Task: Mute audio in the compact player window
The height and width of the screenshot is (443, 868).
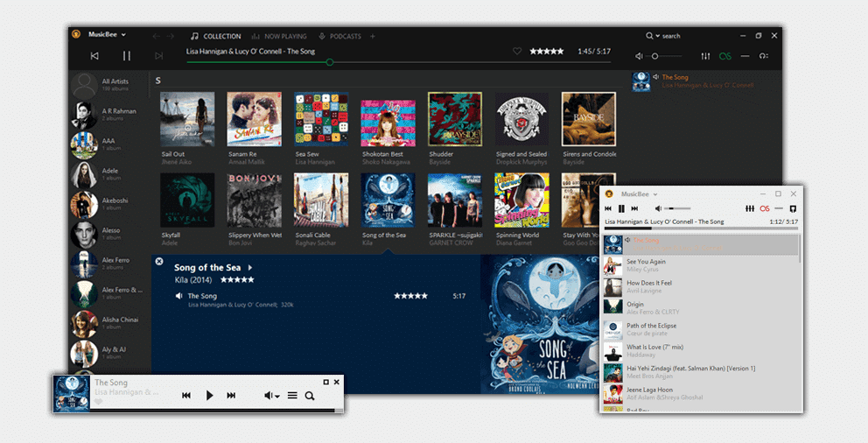Action: click(658, 208)
